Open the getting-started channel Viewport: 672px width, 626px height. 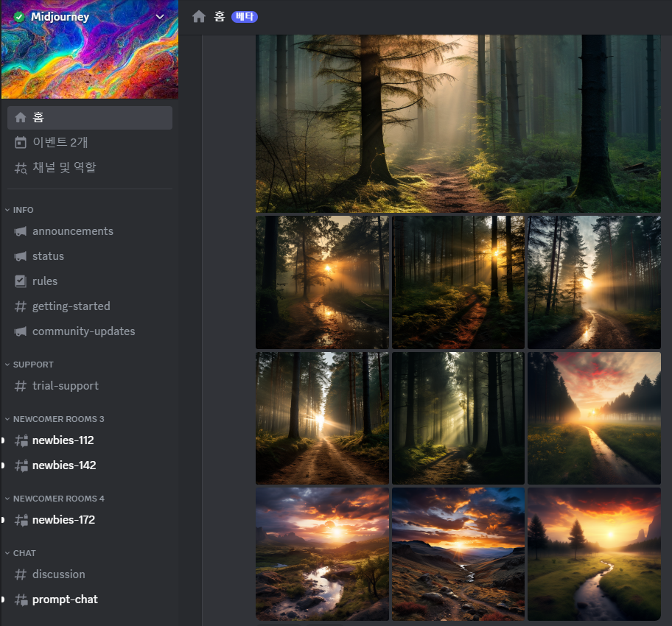pyautogui.click(x=90, y=306)
